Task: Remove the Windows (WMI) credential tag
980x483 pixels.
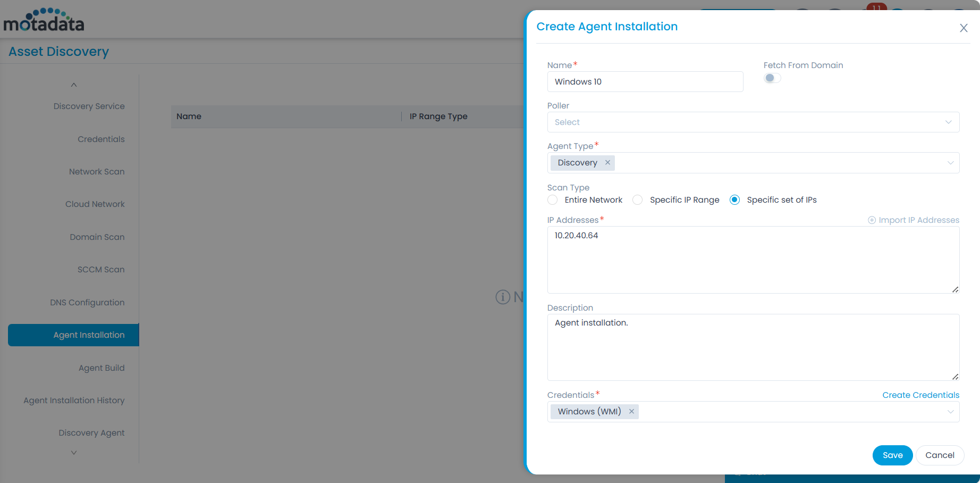Action: coord(631,412)
